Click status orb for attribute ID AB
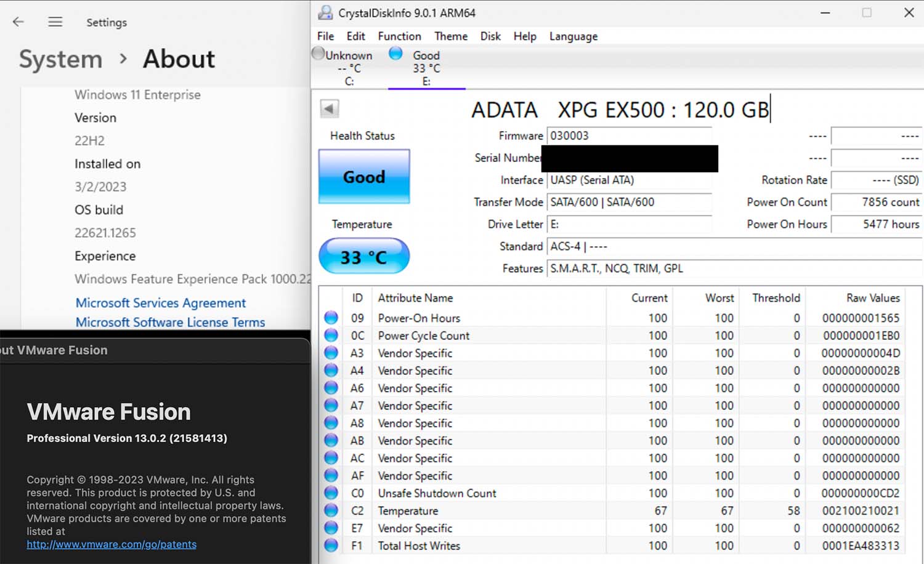This screenshot has width=924, height=564. pos(331,440)
